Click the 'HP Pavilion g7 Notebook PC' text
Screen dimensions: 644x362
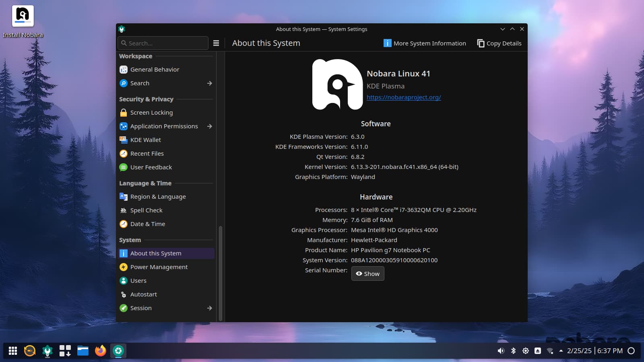(390, 250)
